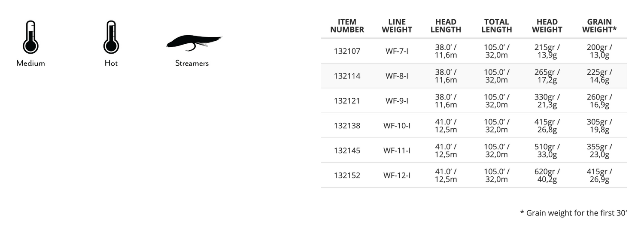This screenshot has width=644, height=227.
Task: Select item number 132138
Action: click(x=347, y=126)
